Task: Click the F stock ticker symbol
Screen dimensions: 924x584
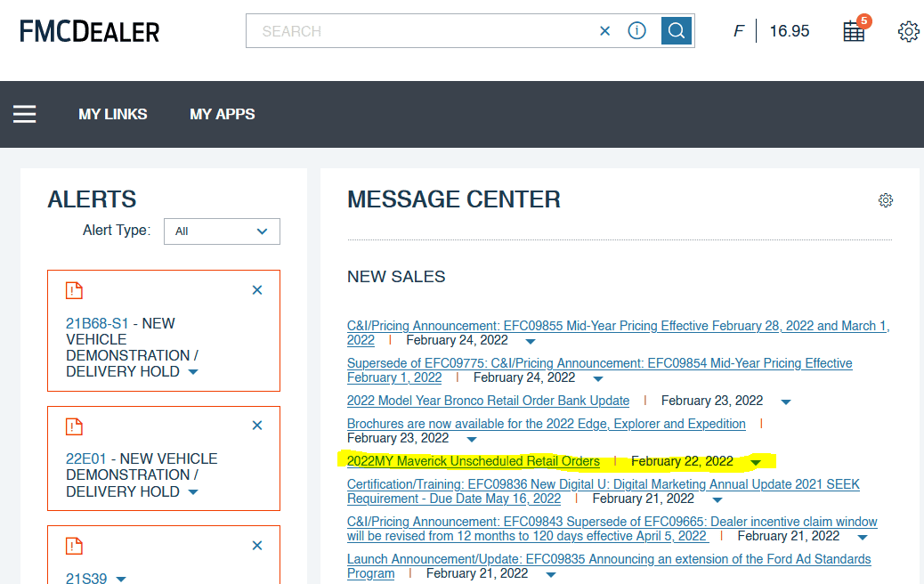Action: tap(738, 30)
